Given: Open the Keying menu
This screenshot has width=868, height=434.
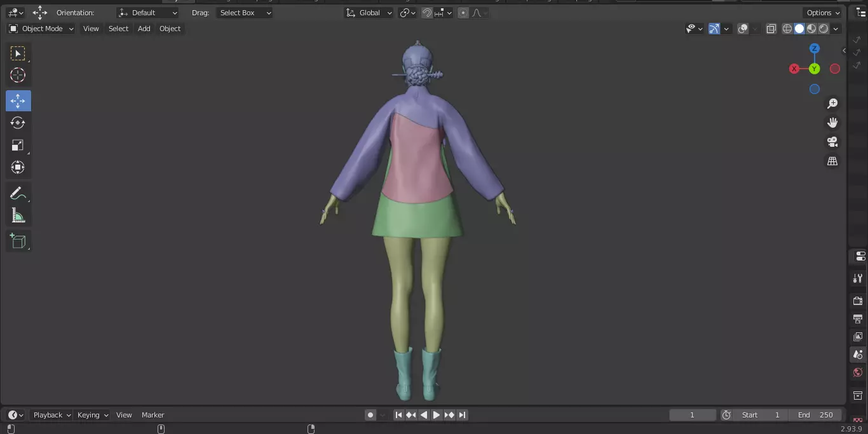Looking at the screenshot, I should (92, 415).
